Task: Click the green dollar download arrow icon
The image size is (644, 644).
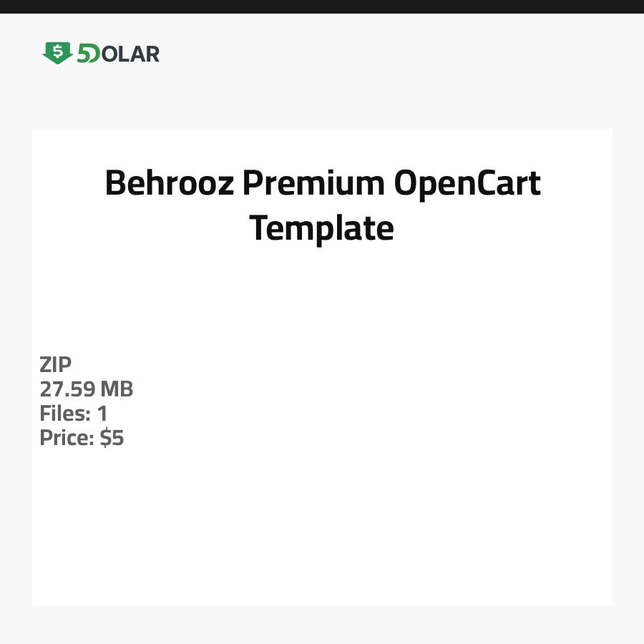Action: tap(57, 53)
